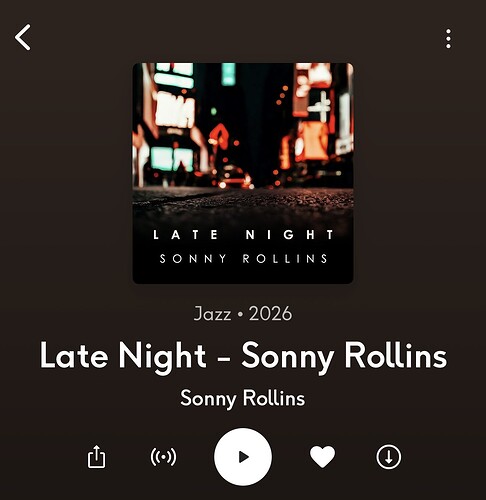486x500 pixels.
Task: Toggle favorite status with the filled heart
Action: [x=322, y=457]
